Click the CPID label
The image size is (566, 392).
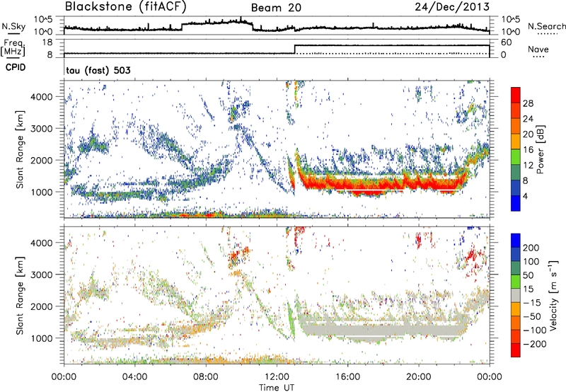tap(16, 67)
